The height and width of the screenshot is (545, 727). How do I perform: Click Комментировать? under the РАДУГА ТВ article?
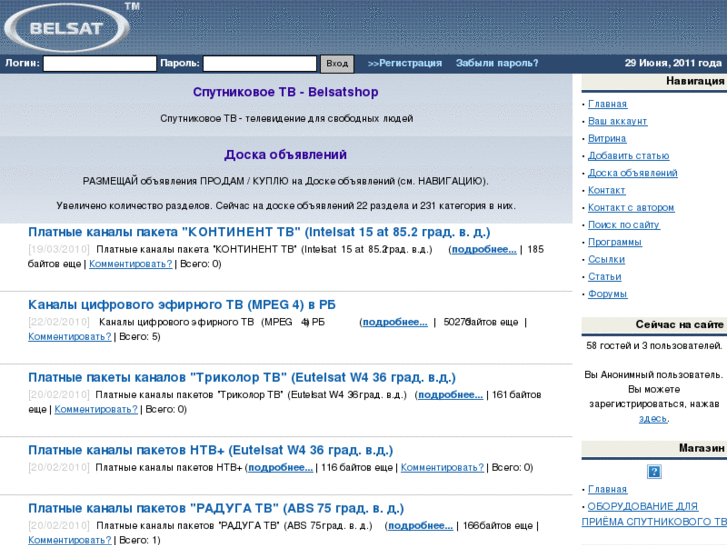(70, 540)
